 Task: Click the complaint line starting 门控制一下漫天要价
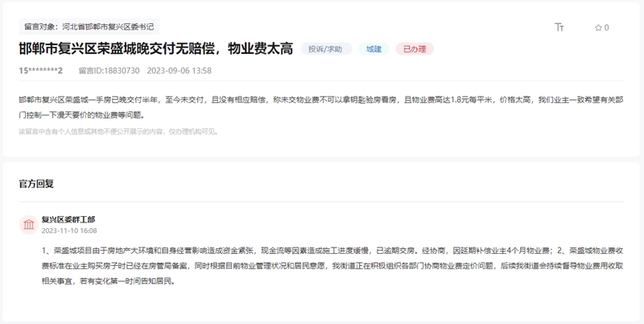(82, 115)
